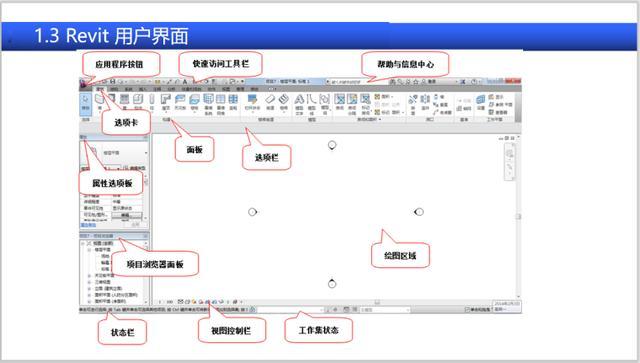Screen dimensions: 640x363
Task: Switch to the Massing & Site ribbon tab
Action: click(x=191, y=89)
